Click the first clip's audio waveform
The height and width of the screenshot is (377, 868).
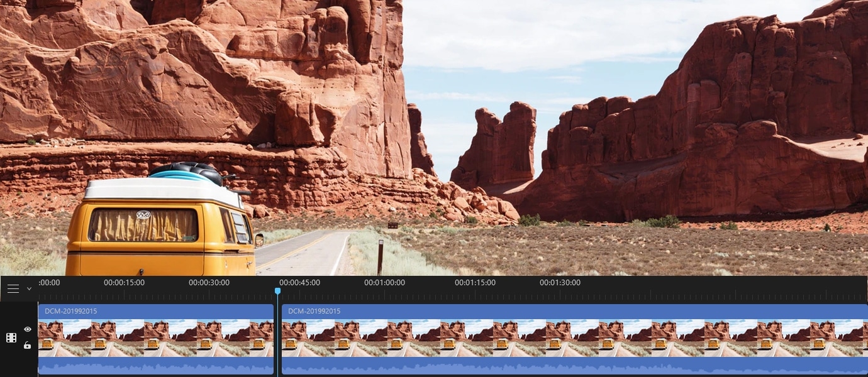tap(155, 367)
